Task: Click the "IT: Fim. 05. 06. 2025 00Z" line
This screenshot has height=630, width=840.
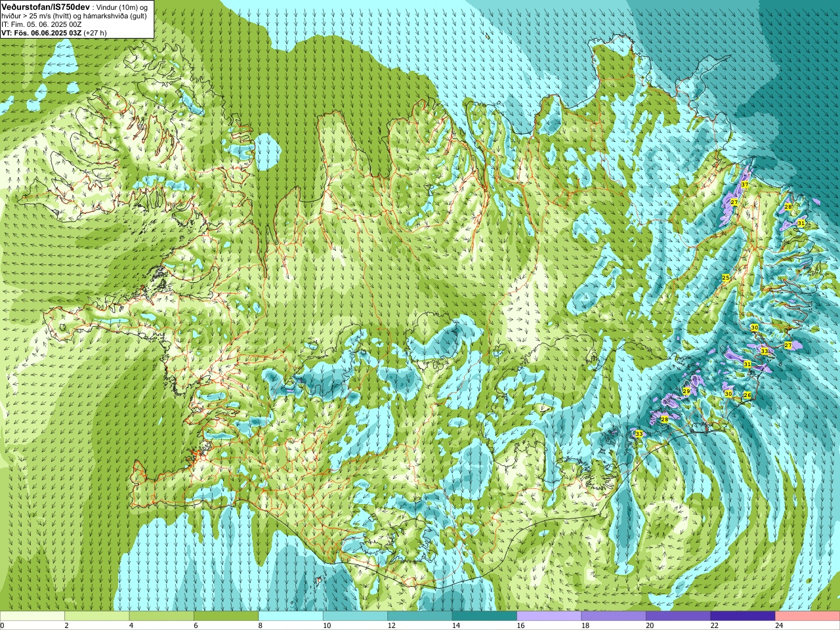Action: 41,24
